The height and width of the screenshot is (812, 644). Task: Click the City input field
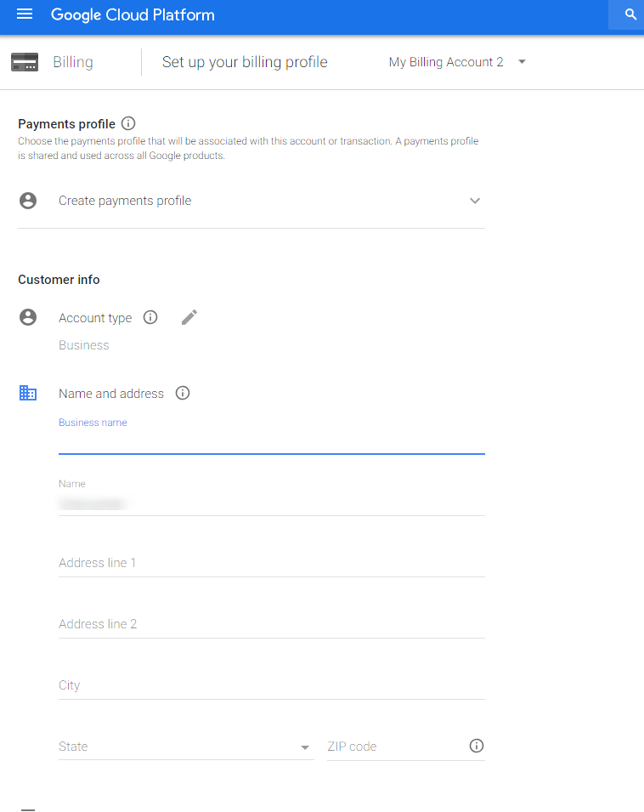click(271, 685)
